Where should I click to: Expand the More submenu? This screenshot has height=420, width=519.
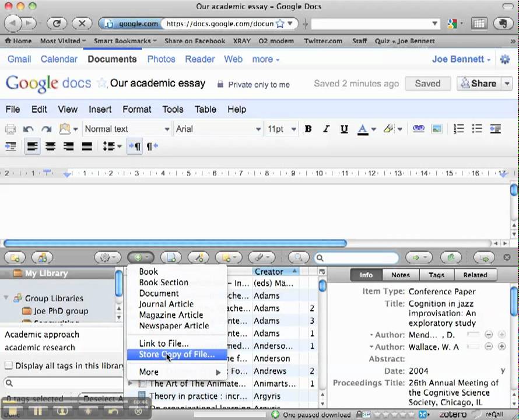[x=177, y=372]
